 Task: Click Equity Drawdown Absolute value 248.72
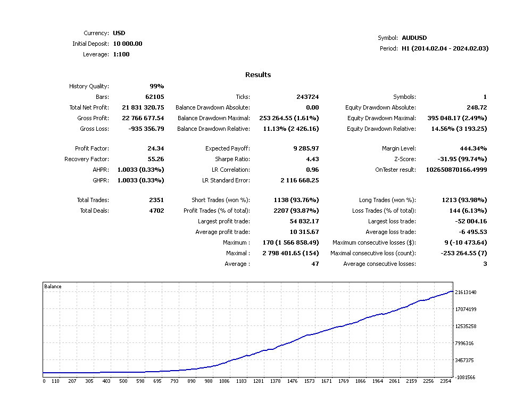477,107
